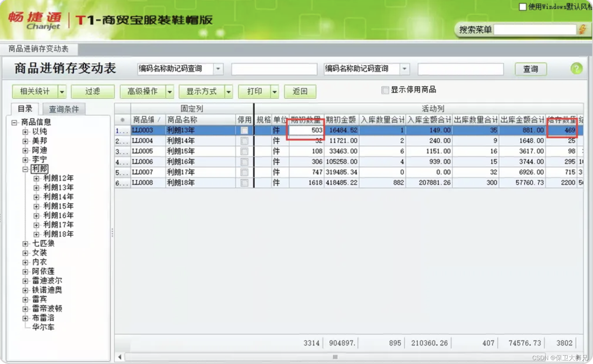Image resolution: width=593 pixels, height=364 pixels.
Task: Open the 高级操作 dropdown arrow
Action: (x=170, y=92)
